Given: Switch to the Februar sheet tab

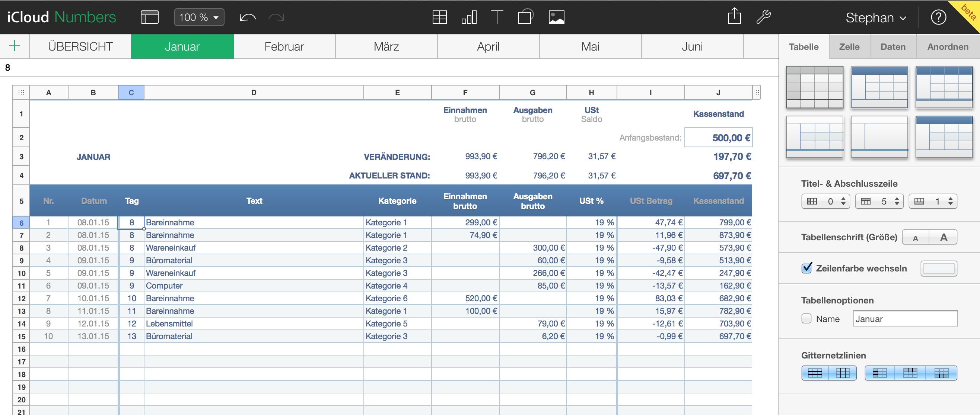Looking at the screenshot, I should [x=284, y=46].
